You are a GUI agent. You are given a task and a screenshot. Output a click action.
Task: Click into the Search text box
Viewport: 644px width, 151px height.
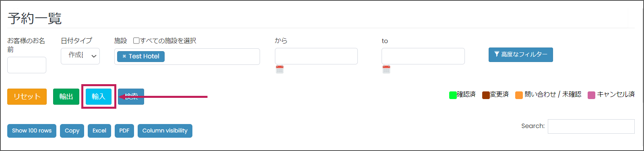591,126
